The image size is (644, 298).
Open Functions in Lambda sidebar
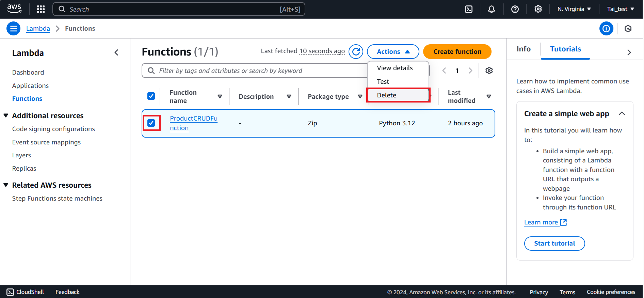[27, 98]
